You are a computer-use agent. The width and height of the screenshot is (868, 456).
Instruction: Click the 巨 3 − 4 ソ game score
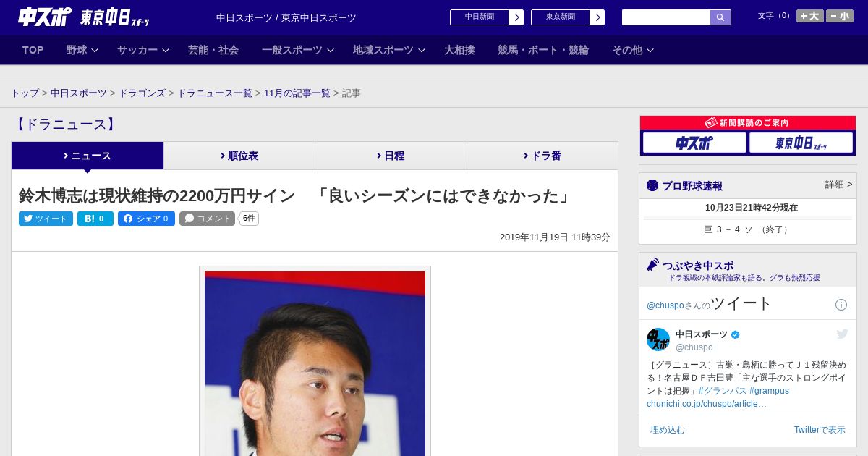(747, 229)
